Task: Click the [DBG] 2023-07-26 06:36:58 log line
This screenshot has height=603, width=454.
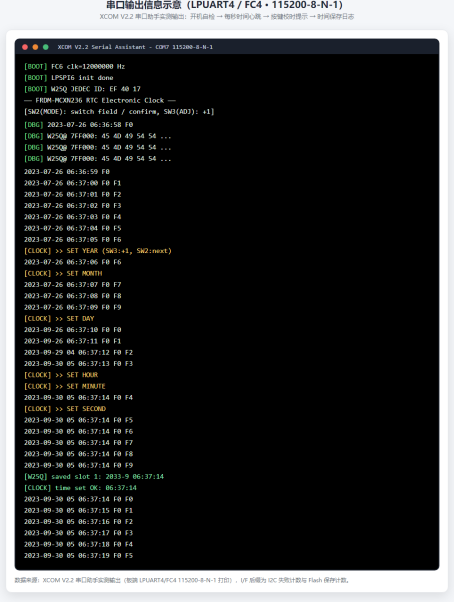Action: coord(78,125)
